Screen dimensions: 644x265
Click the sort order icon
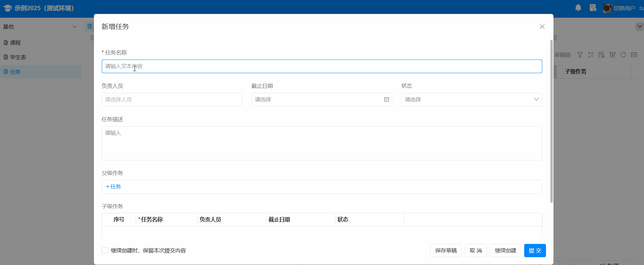(591, 55)
